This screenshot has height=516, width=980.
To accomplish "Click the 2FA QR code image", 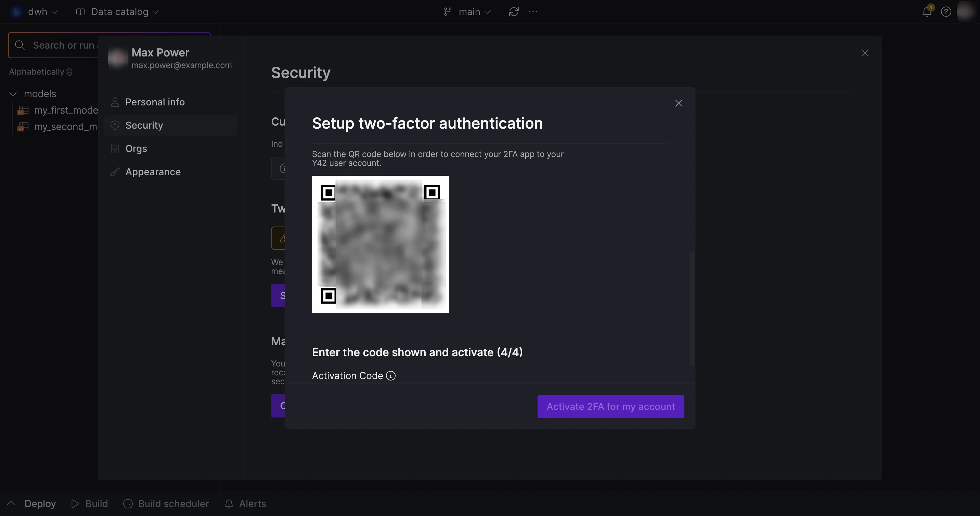I will 380,244.
